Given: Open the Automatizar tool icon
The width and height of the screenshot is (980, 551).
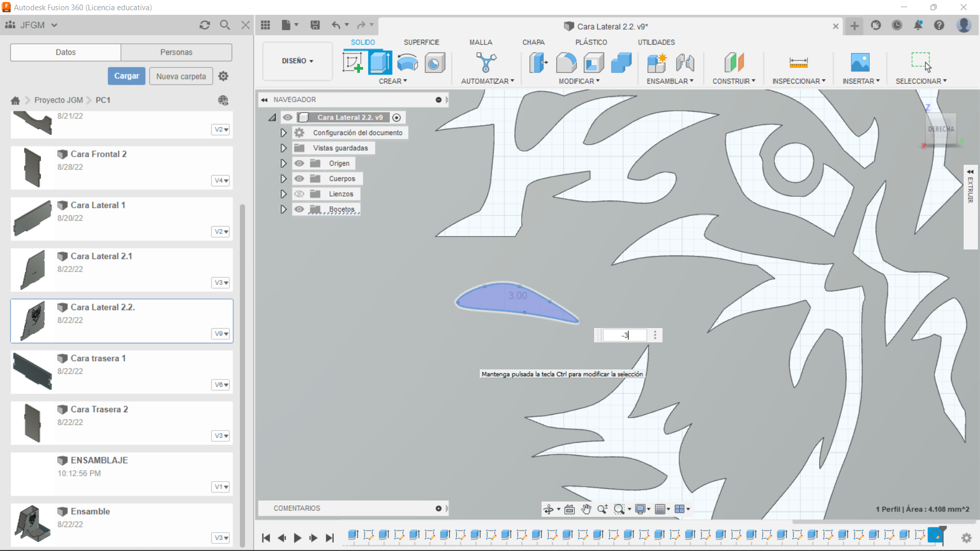Looking at the screenshot, I should coord(486,63).
